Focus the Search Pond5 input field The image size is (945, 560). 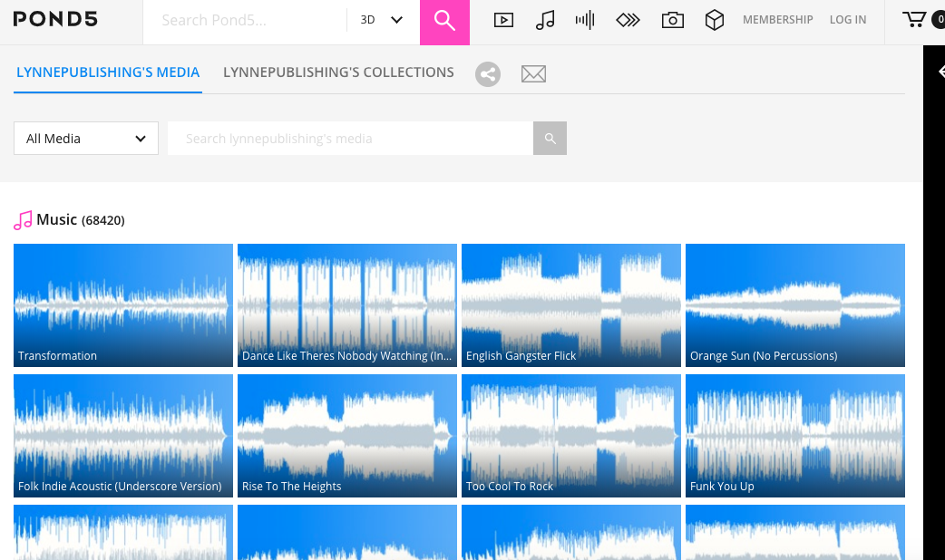(245, 21)
